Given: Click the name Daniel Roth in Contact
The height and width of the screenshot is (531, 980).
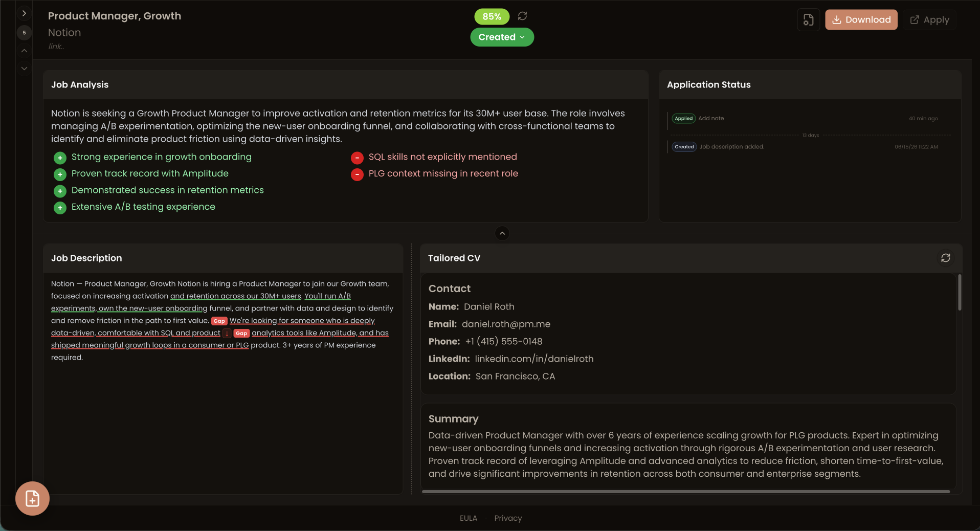Looking at the screenshot, I should [489, 306].
